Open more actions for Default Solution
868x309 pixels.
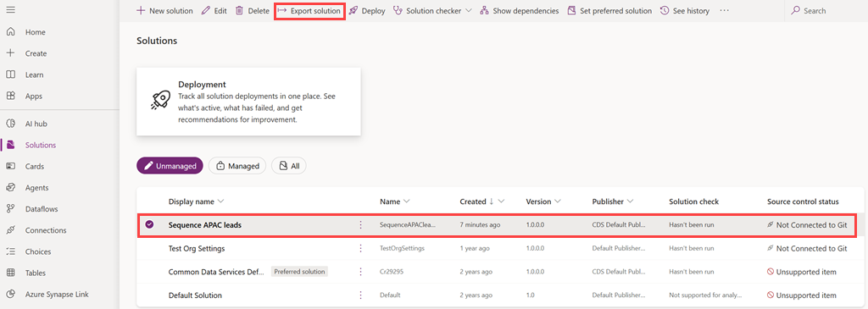[x=361, y=295]
